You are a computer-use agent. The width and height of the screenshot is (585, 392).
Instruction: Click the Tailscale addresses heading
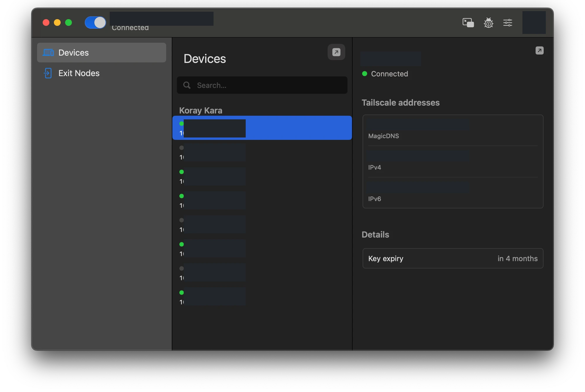click(400, 103)
